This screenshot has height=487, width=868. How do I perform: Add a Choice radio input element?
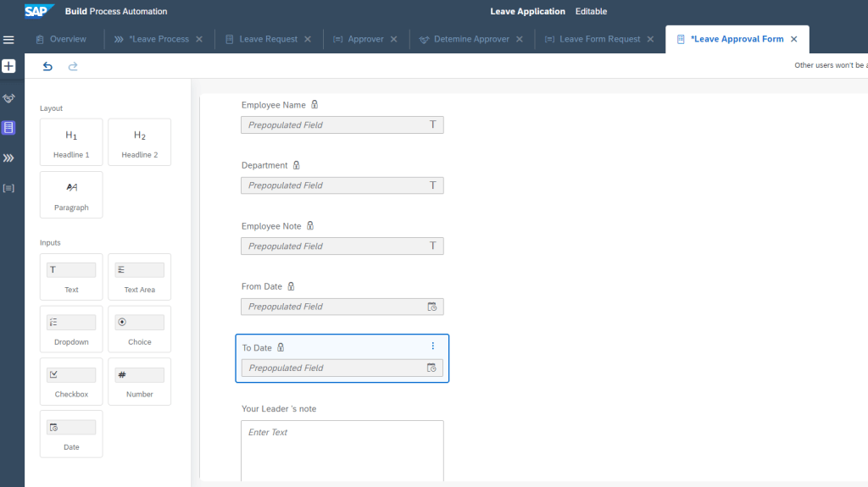140,329
